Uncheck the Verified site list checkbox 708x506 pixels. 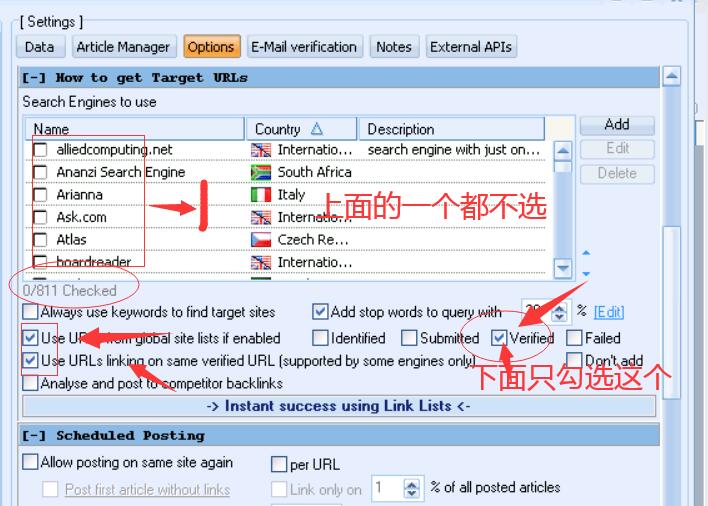499,338
